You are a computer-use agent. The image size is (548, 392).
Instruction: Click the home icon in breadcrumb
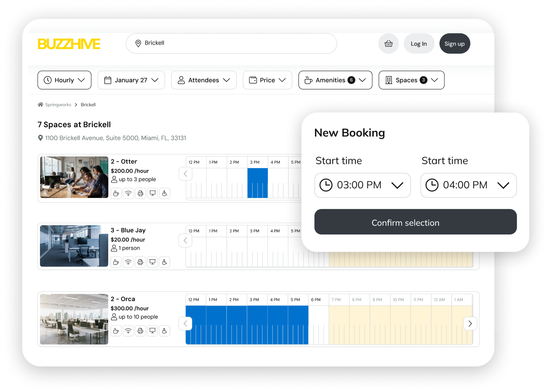point(40,105)
